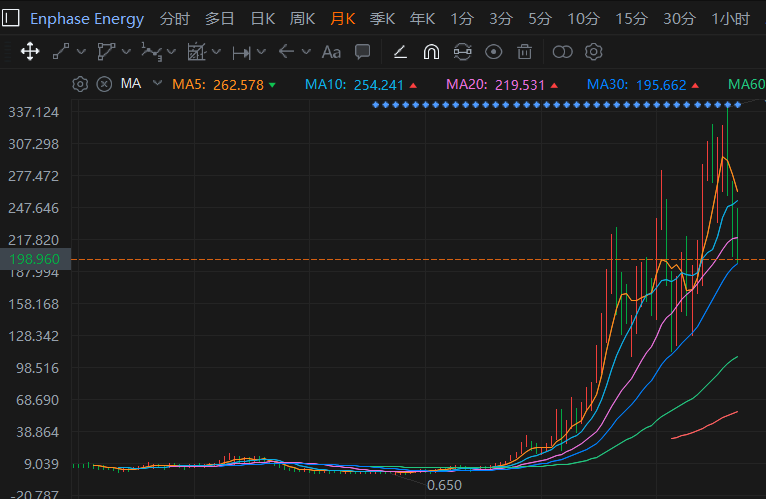This screenshot has width=766, height=499.
Task: Click the trash can delete drawings icon
Action: [525, 51]
